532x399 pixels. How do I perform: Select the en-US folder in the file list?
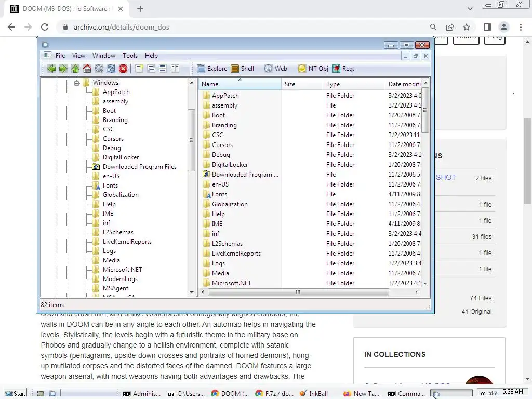coord(220,184)
